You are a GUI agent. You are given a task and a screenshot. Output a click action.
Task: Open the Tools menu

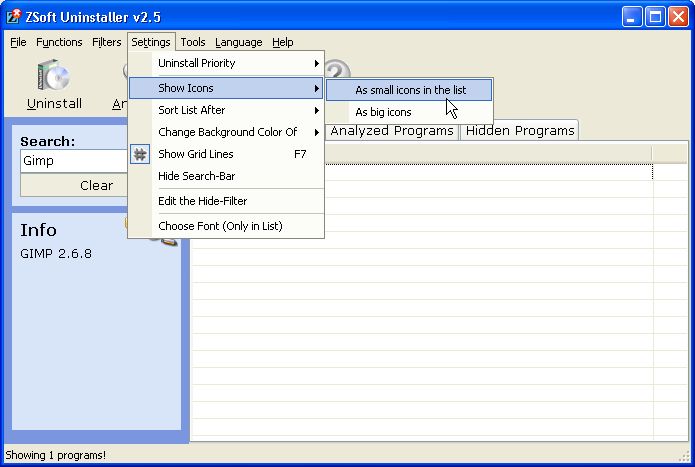193,42
